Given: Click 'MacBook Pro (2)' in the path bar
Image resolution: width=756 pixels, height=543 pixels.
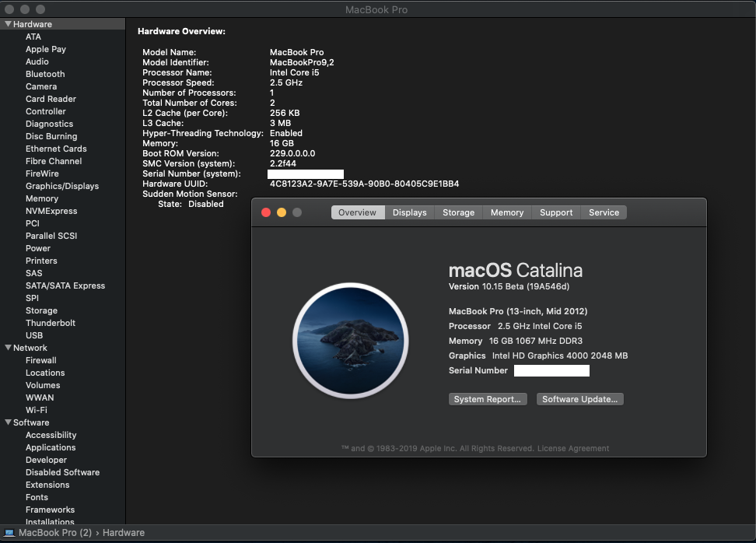Looking at the screenshot, I should tap(55, 533).
